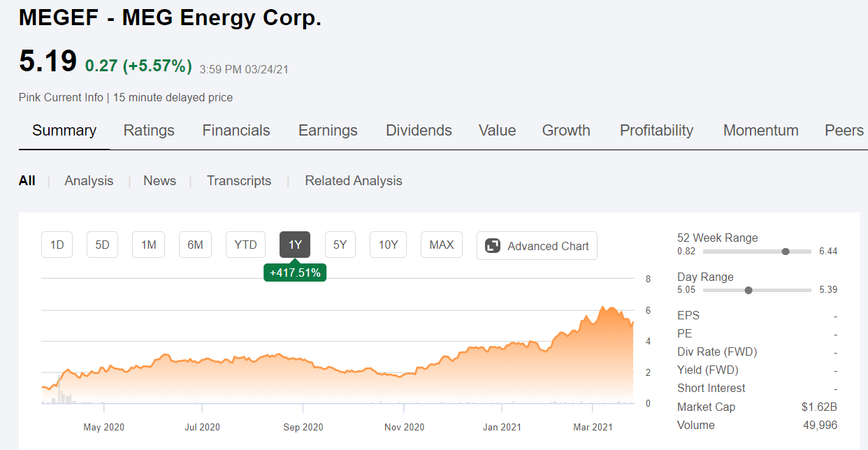
Task: Click the May 2020 axis label
Action: tap(103, 427)
